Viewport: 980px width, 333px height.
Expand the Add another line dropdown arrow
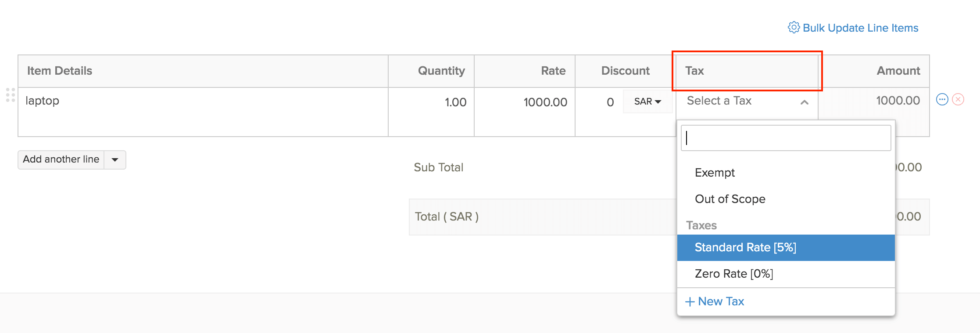coord(114,159)
